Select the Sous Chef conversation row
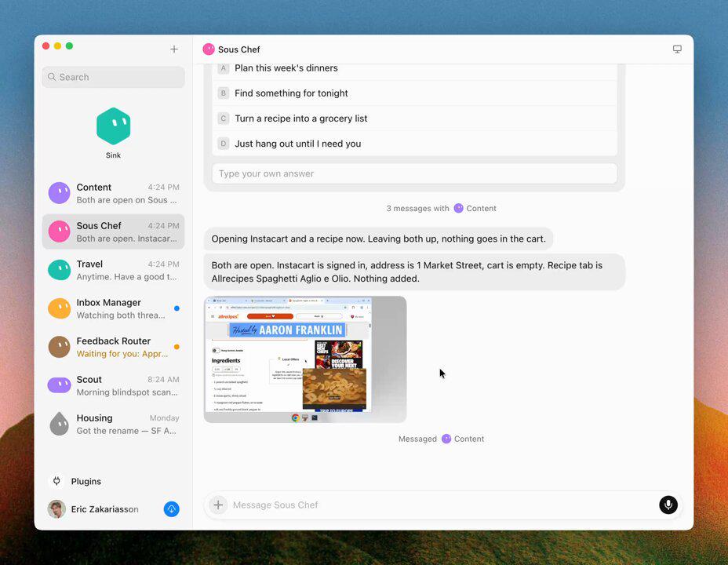728x565 pixels. (113, 231)
